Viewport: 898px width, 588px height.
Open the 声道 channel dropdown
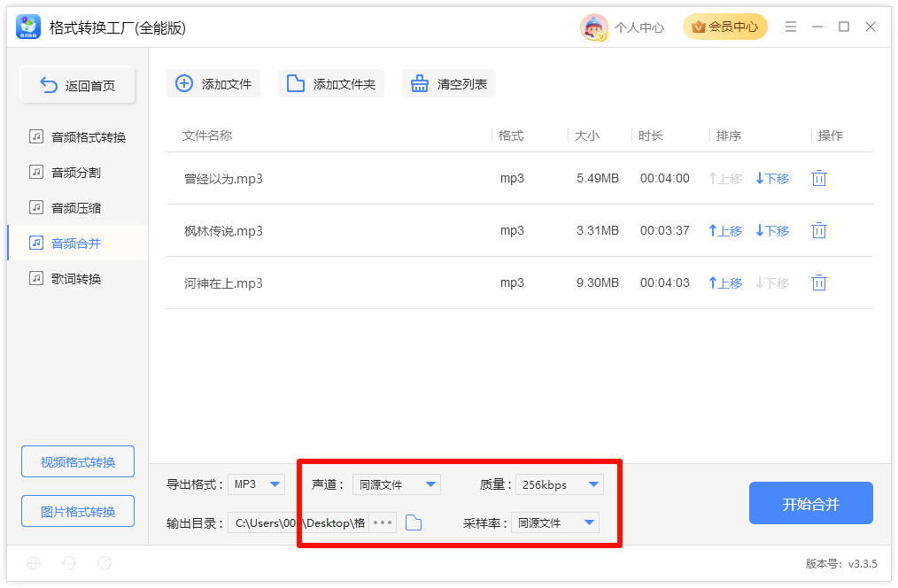[x=397, y=484]
